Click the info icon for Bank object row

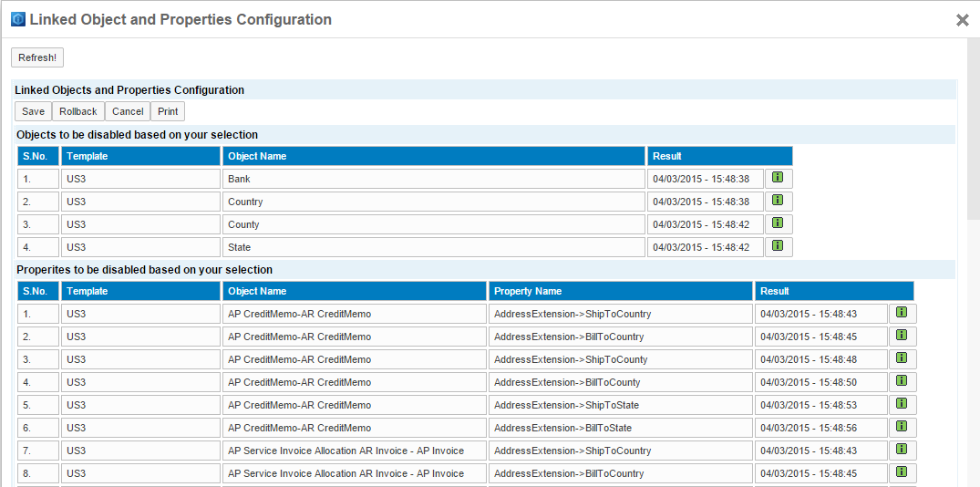[x=778, y=179]
